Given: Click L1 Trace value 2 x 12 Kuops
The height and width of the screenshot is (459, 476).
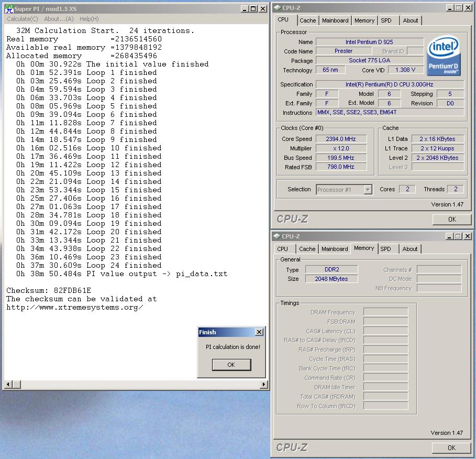Looking at the screenshot, I should coord(437,148).
